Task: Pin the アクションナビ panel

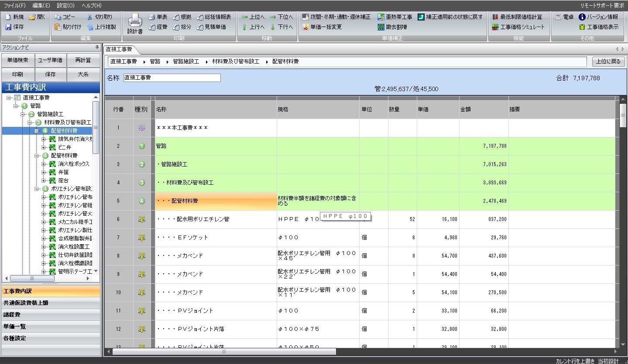Action: (97, 47)
